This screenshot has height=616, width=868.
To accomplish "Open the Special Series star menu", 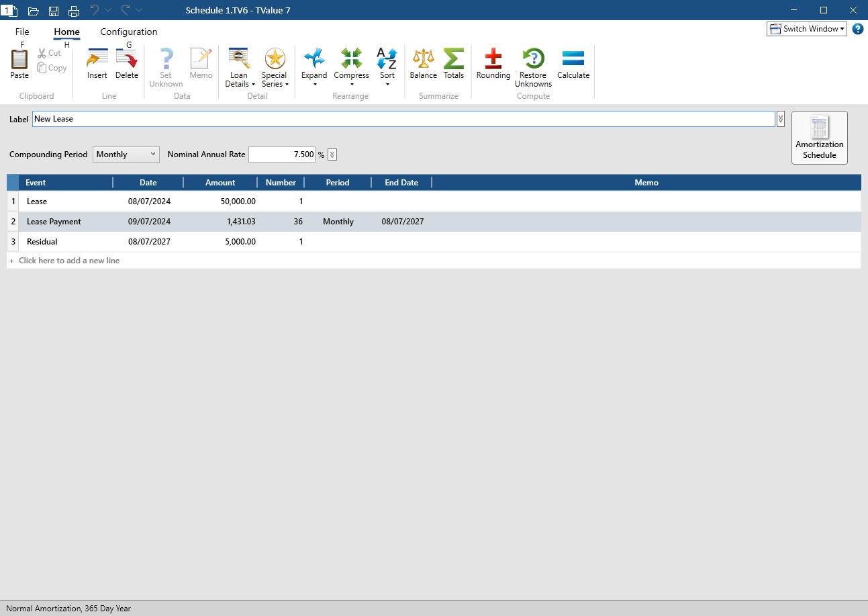I will 275,67.
